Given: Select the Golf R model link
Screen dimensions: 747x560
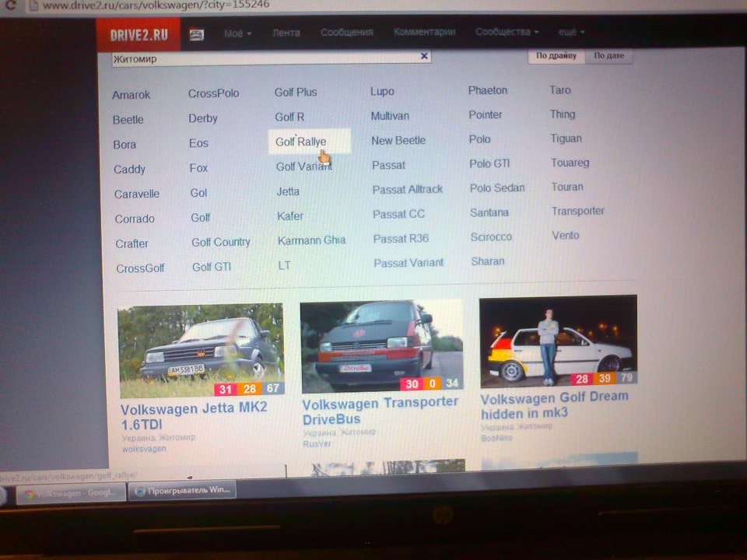Looking at the screenshot, I should 289,117.
